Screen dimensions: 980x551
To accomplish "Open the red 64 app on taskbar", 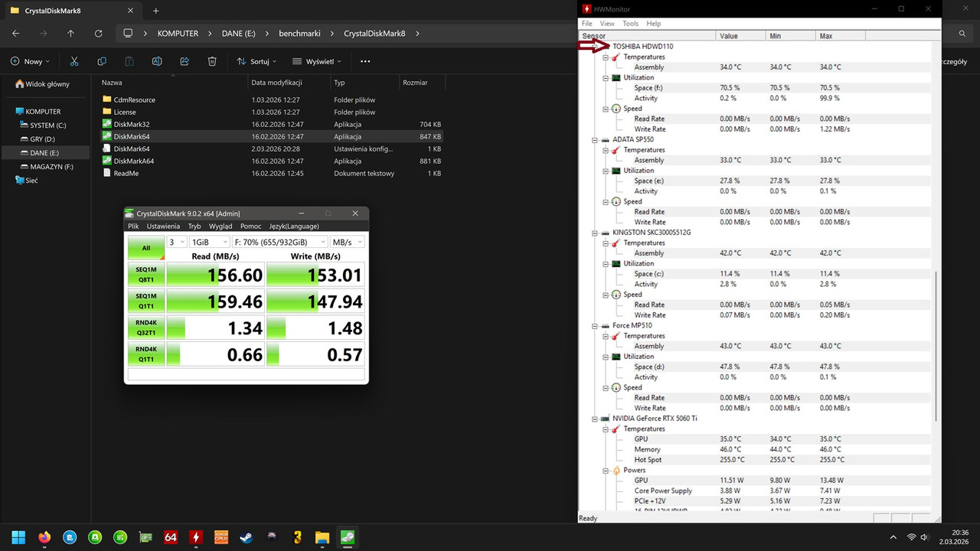I will 171,537.
